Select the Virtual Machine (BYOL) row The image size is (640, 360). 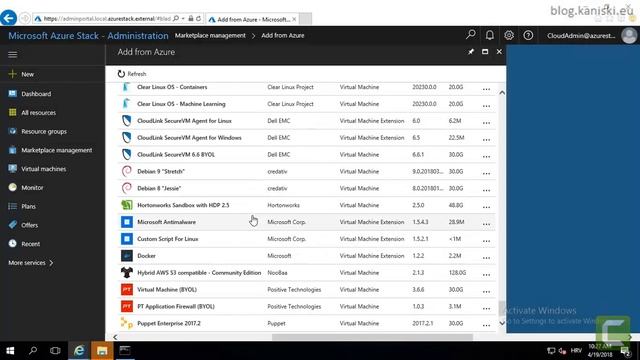307,289
